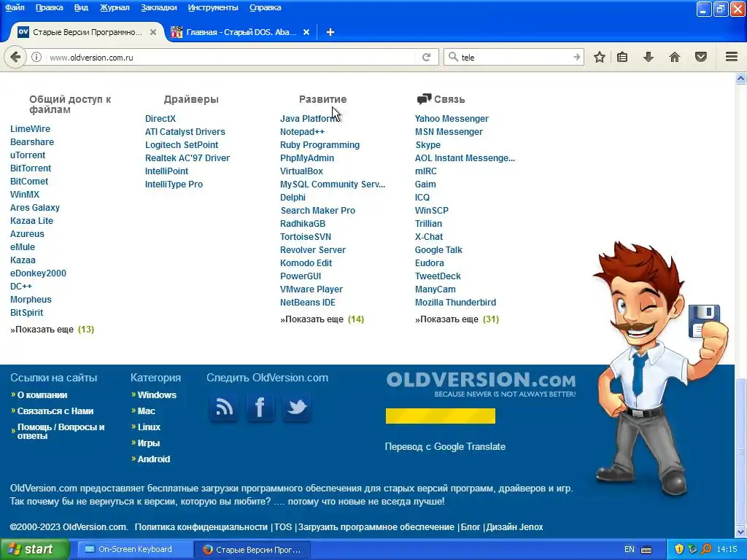This screenshot has width=747, height=560.
Task: Open the Mozilla Thunderbird link
Action: 455,303
